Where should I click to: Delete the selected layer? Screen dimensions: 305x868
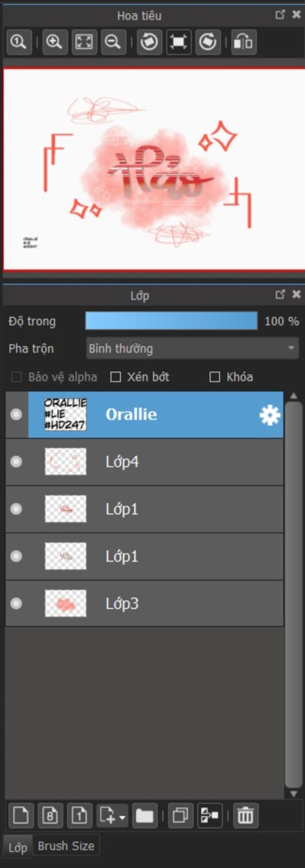tap(246, 816)
